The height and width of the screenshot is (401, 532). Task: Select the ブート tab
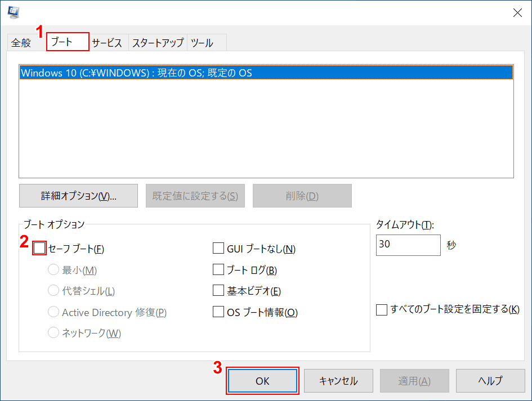(68, 42)
